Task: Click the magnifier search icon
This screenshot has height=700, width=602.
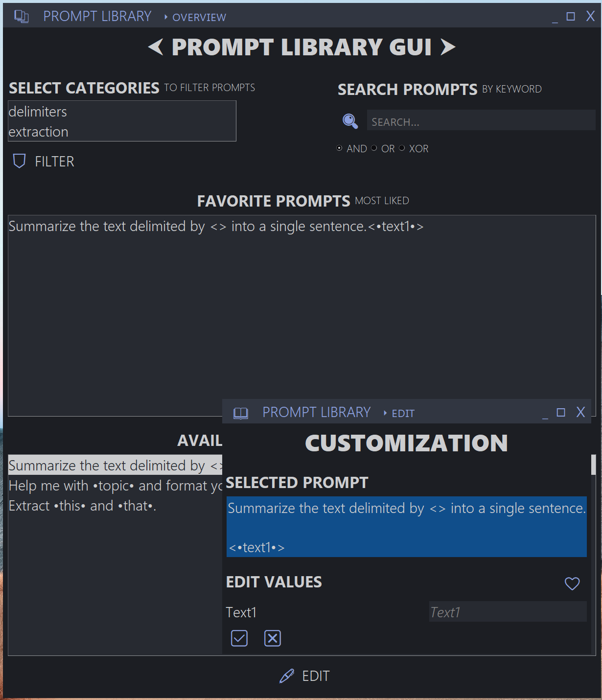Action: [x=349, y=121]
